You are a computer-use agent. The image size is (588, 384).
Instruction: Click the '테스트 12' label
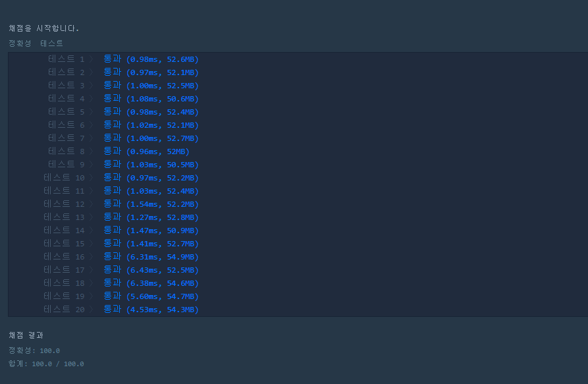[64, 204]
